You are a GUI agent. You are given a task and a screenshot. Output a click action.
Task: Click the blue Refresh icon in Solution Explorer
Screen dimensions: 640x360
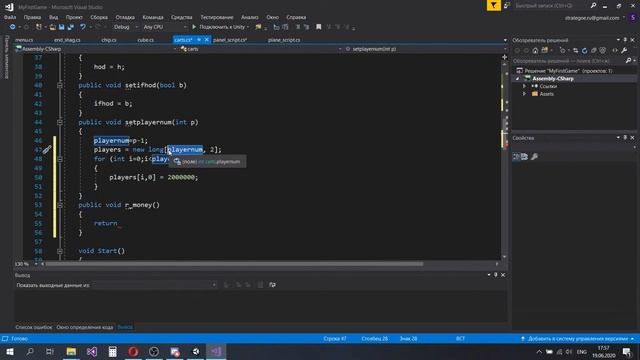coord(584,51)
